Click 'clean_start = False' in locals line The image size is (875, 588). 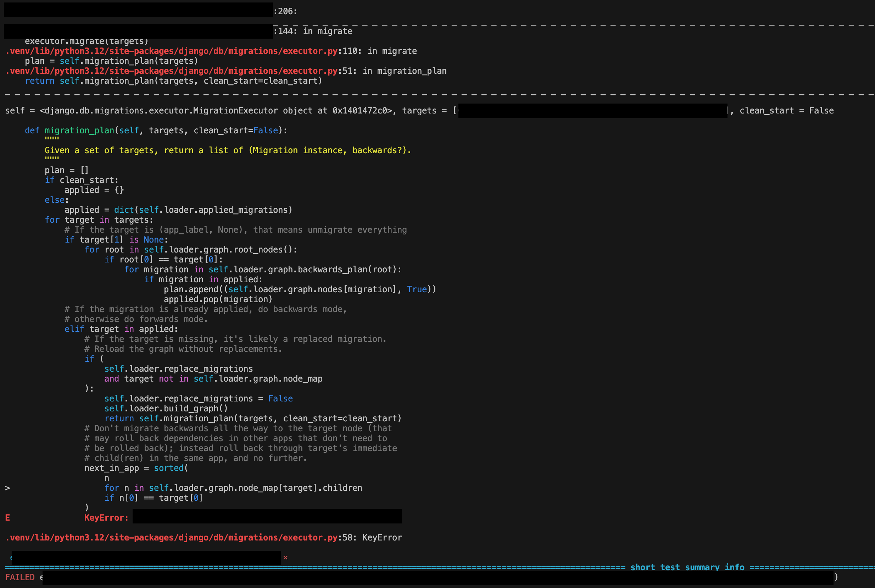point(786,111)
